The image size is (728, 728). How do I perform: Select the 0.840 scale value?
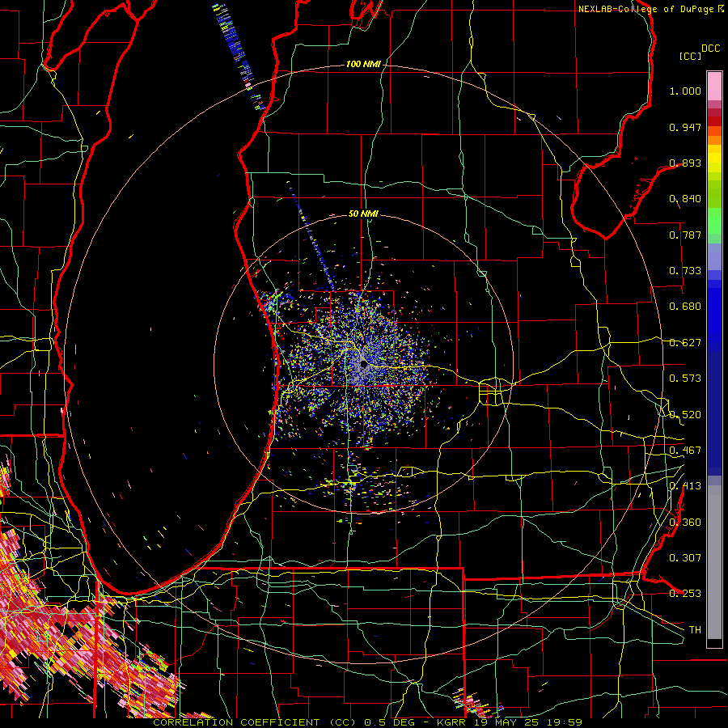click(x=685, y=199)
